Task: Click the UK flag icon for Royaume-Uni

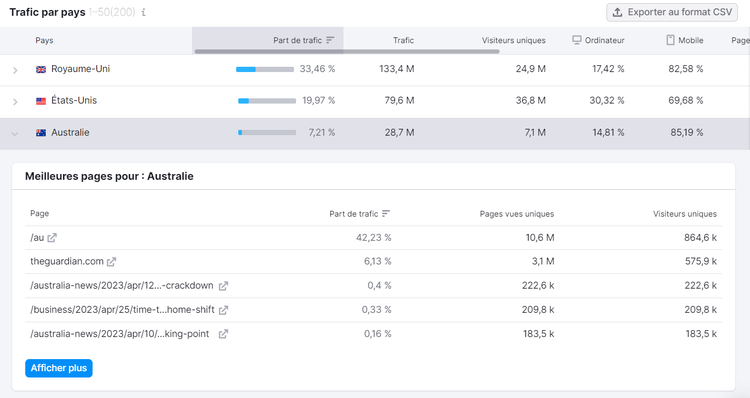Action: click(41, 69)
